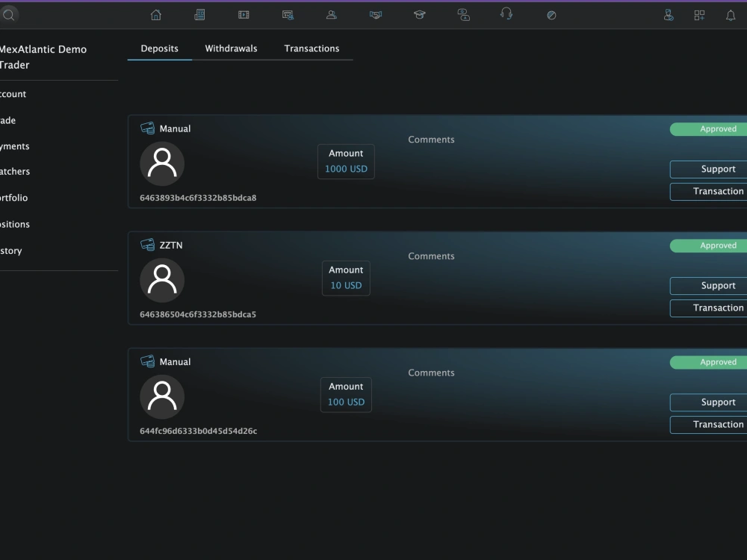Viewport: 747px width, 560px height.
Task: Open the Account sidebar item
Action: [13, 94]
